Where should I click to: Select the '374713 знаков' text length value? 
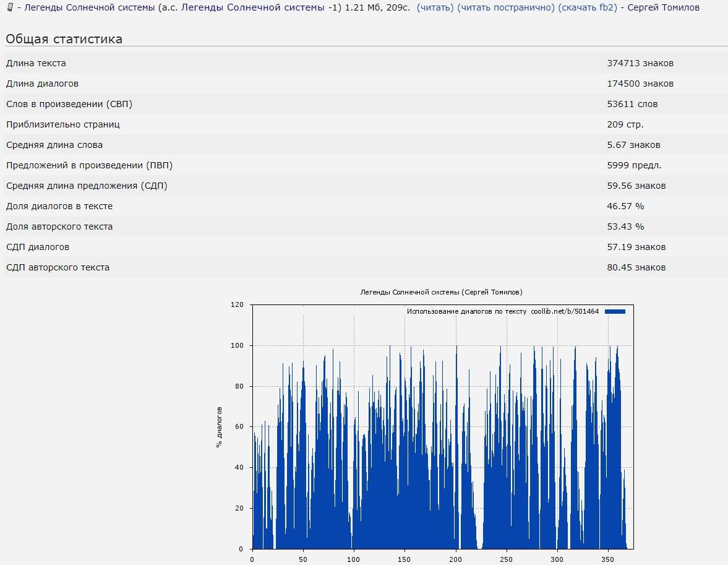640,63
